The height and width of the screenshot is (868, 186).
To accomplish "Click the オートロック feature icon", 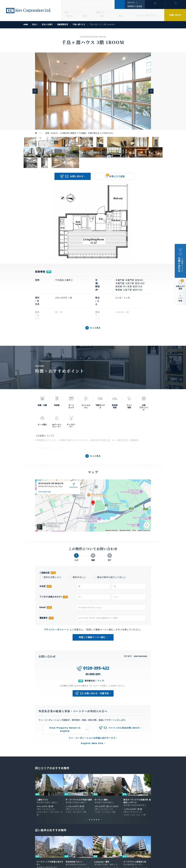I will 71,398.
